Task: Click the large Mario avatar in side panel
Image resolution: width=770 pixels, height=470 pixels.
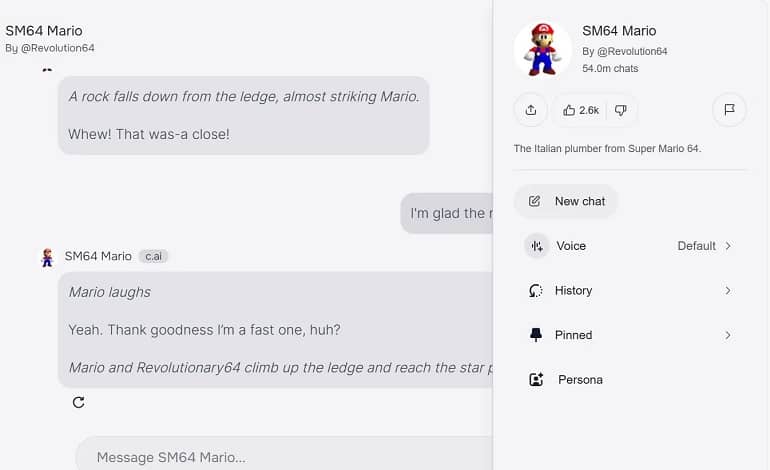Action: (x=542, y=49)
